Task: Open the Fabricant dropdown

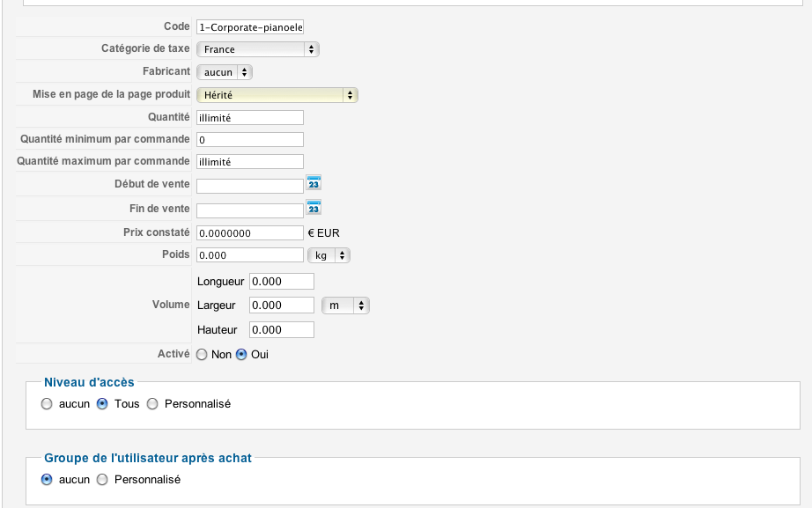Action: tap(225, 72)
